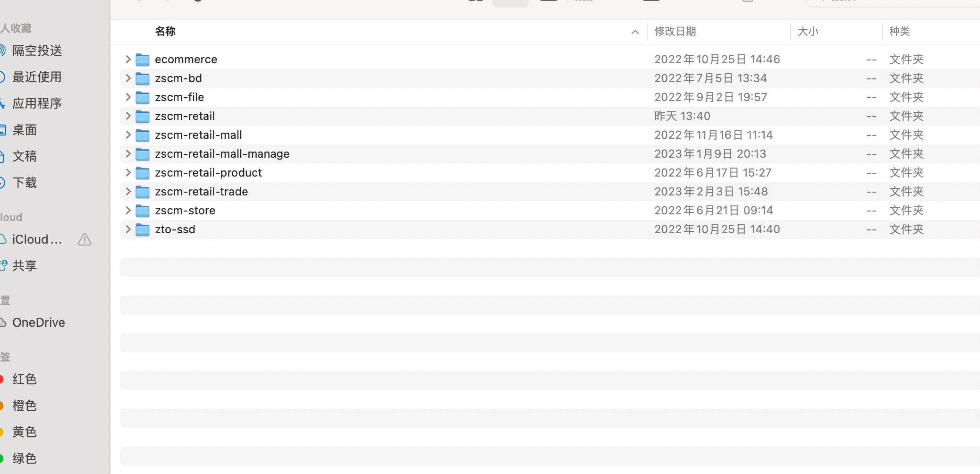Click date 2023年2月3日 15:48
Screen dimensions: 980x474
[711, 192]
